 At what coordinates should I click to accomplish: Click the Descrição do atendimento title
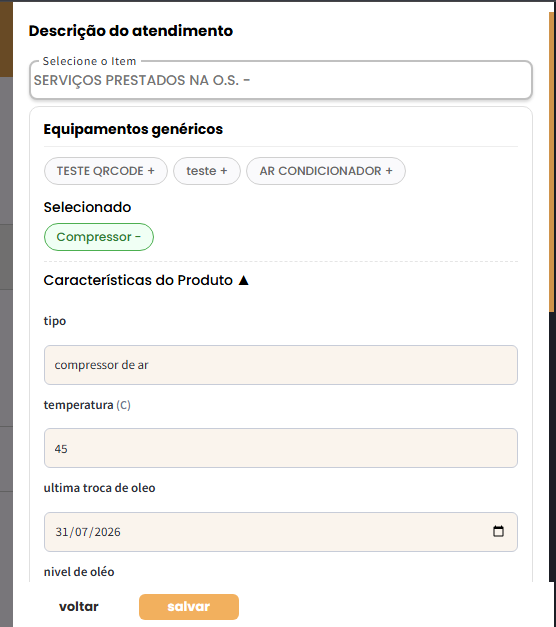pos(131,31)
